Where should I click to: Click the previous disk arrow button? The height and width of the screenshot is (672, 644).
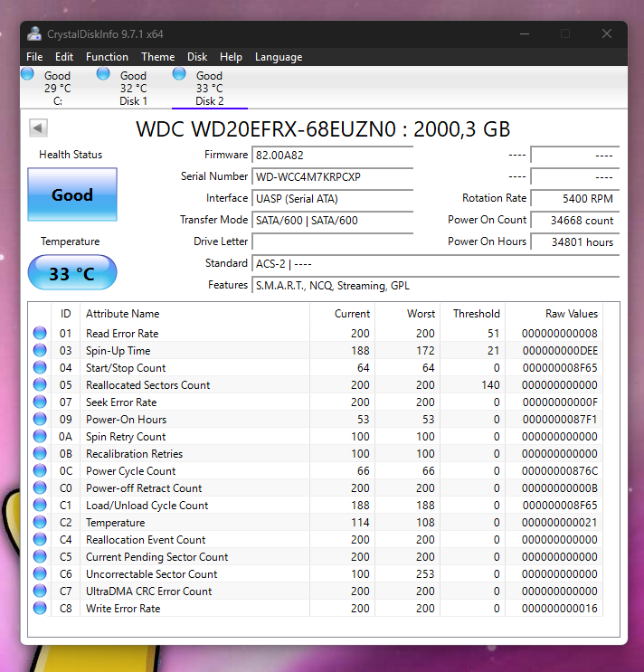click(38, 128)
